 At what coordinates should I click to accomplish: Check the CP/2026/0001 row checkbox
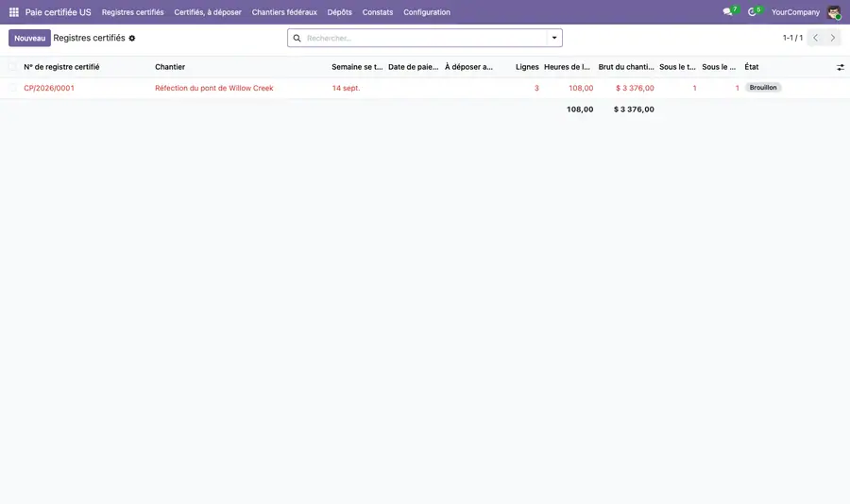point(12,88)
